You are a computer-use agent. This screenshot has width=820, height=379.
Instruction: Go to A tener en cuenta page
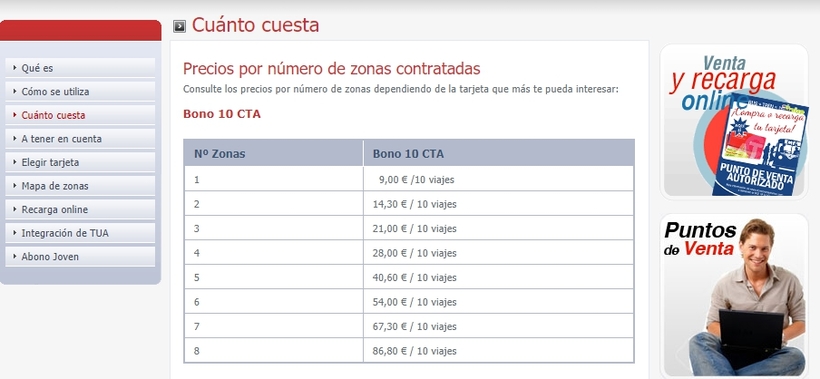pyautogui.click(x=80, y=139)
